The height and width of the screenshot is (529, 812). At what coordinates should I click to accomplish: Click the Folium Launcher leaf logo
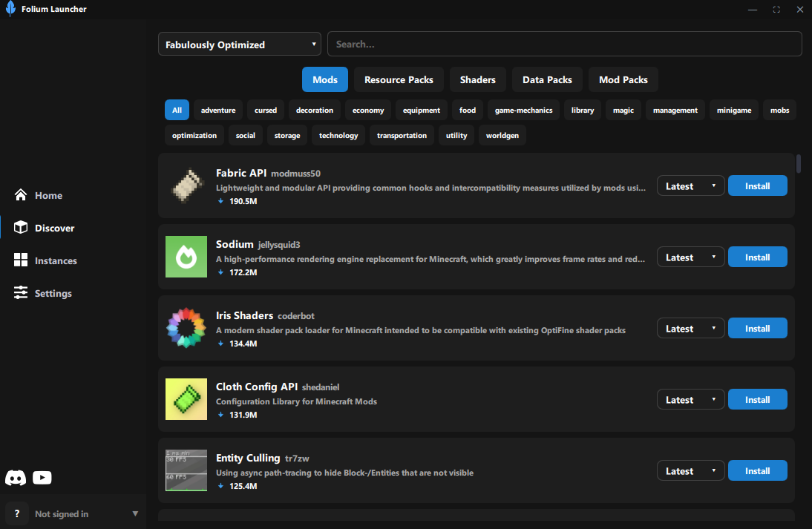click(x=10, y=9)
